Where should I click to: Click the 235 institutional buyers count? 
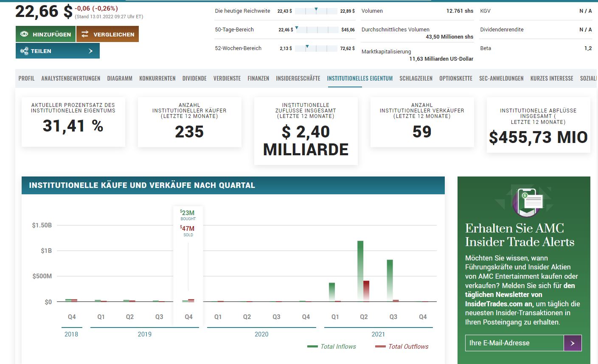(189, 132)
